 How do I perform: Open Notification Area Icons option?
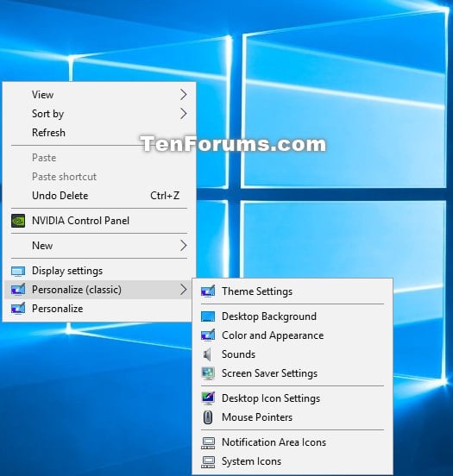[293, 442]
